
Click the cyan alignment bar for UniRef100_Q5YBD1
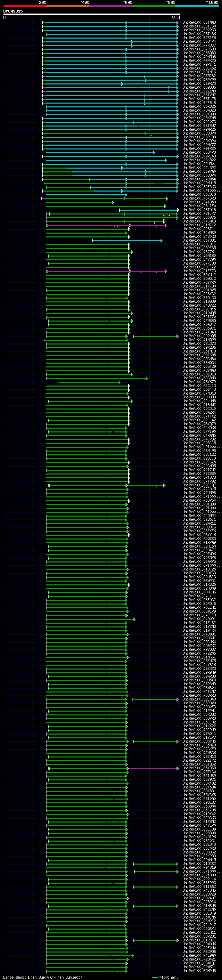click(127, 241)
